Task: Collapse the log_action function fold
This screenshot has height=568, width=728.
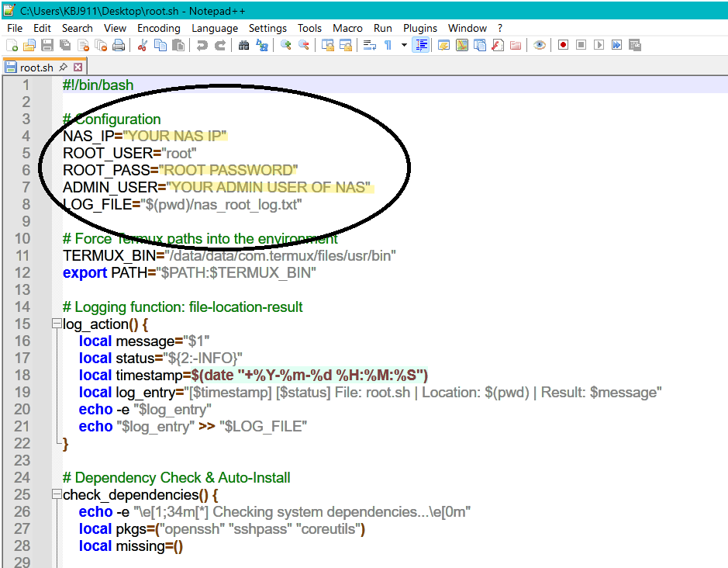Action: tap(56, 324)
